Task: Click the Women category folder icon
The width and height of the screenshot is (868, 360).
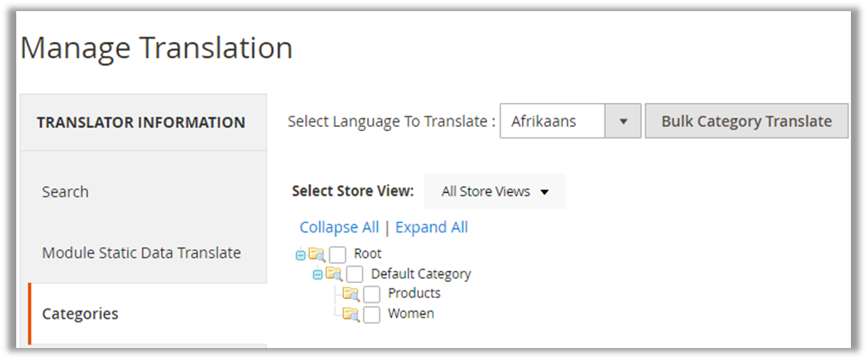Action: (x=351, y=314)
